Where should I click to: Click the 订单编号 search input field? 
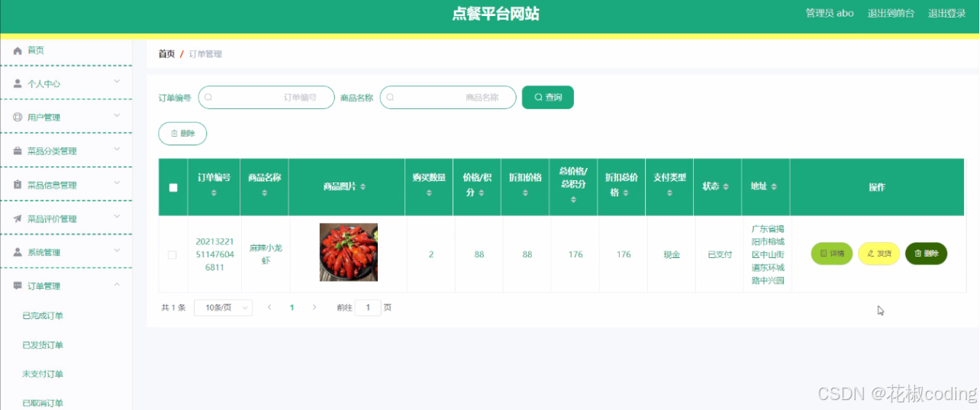point(266,98)
